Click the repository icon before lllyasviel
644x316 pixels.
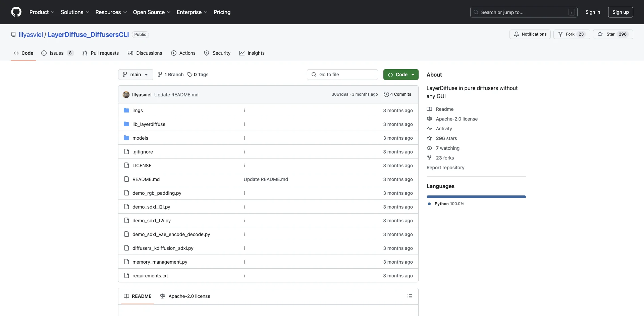pos(13,35)
